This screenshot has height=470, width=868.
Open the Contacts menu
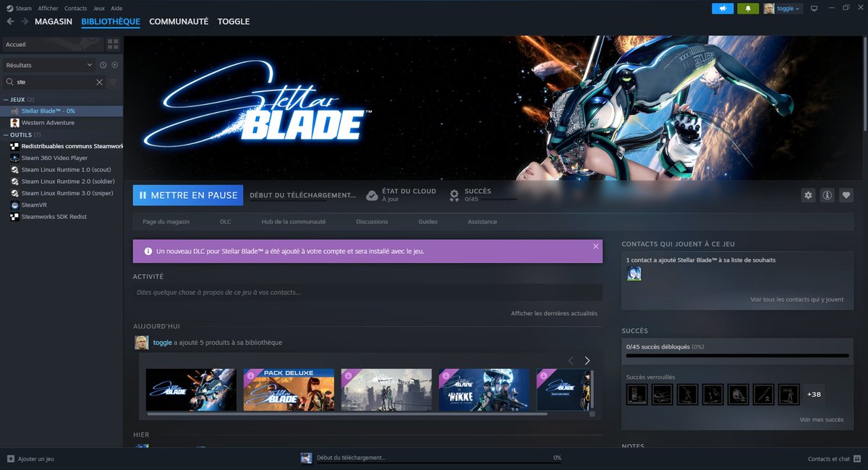(x=75, y=8)
